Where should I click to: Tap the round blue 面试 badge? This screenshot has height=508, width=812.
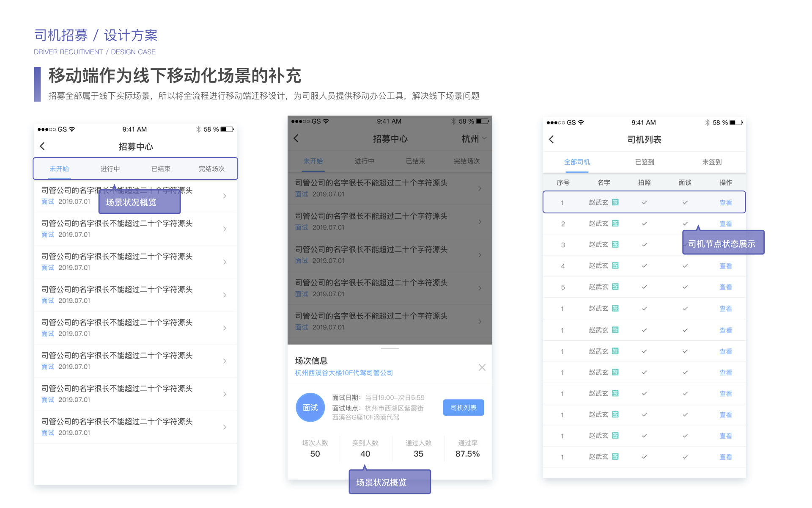310,408
